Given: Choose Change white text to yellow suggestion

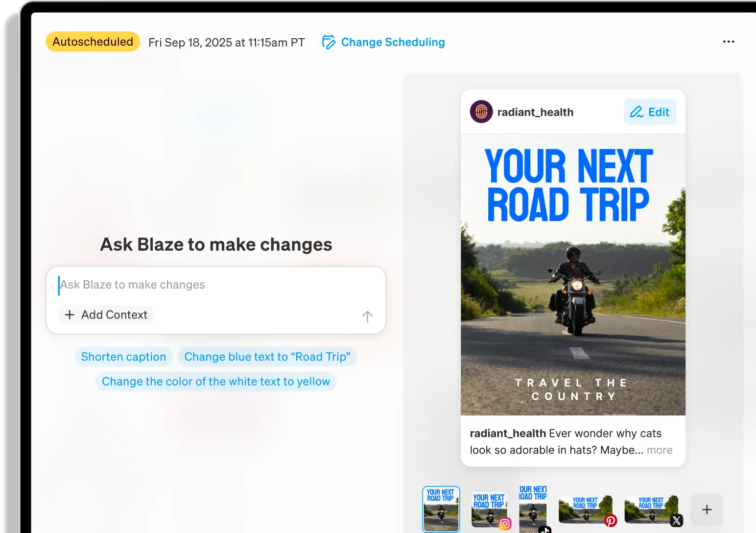Looking at the screenshot, I should [x=216, y=382].
